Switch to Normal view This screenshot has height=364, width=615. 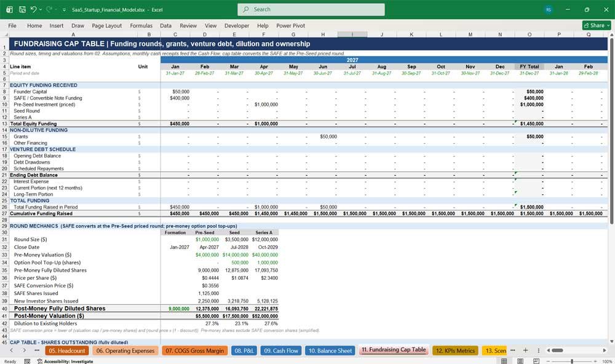click(504, 361)
